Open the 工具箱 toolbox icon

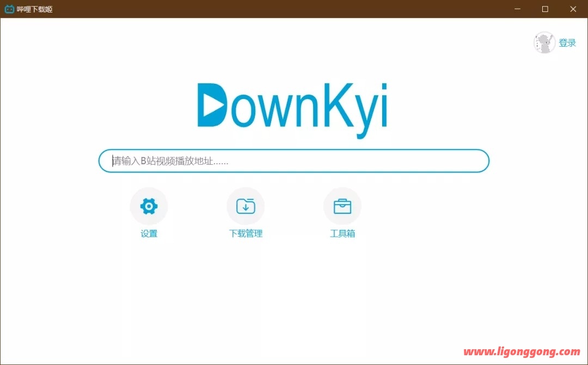point(342,206)
